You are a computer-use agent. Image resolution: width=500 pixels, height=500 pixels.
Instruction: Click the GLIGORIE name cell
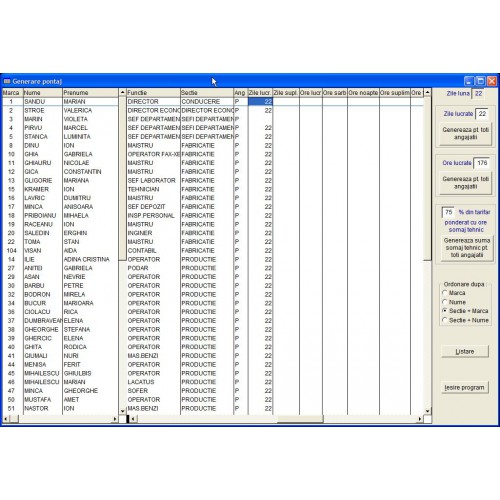[43, 181]
